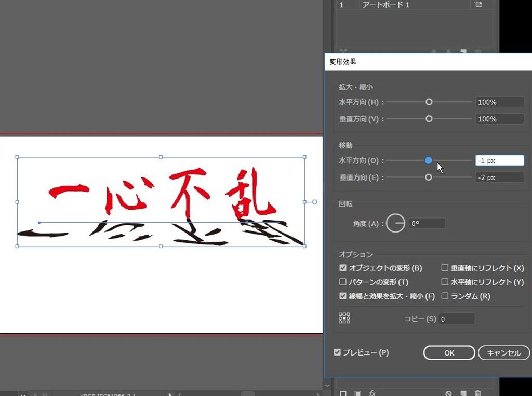Viewport: 532px width, 396px height.
Task: Click the add new stroke icon
Action: click(x=342, y=393)
